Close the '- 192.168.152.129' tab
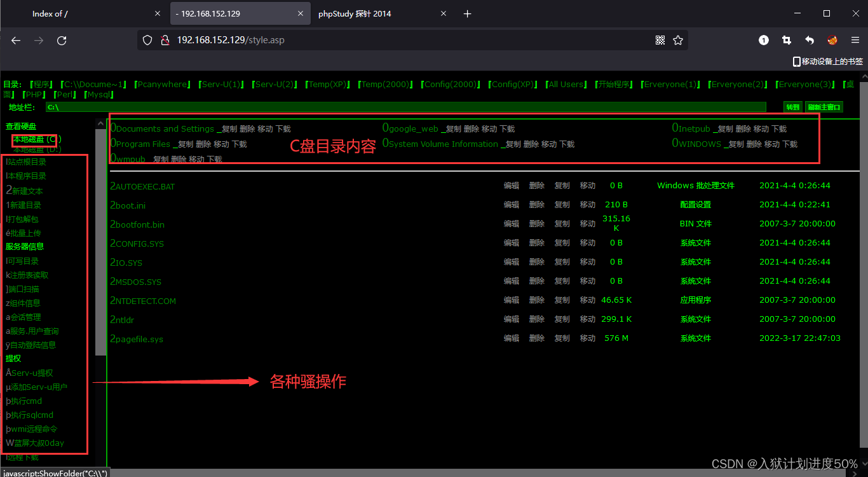The image size is (868, 477). pos(301,13)
